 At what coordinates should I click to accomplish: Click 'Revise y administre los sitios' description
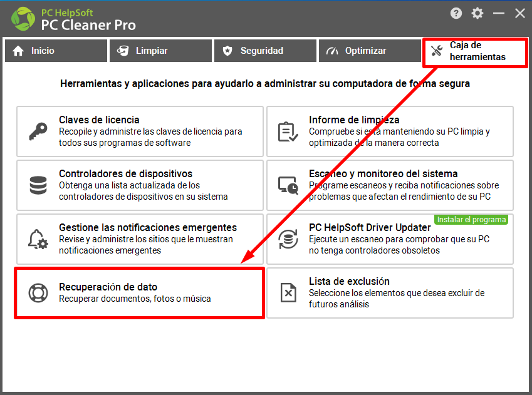[x=146, y=245]
